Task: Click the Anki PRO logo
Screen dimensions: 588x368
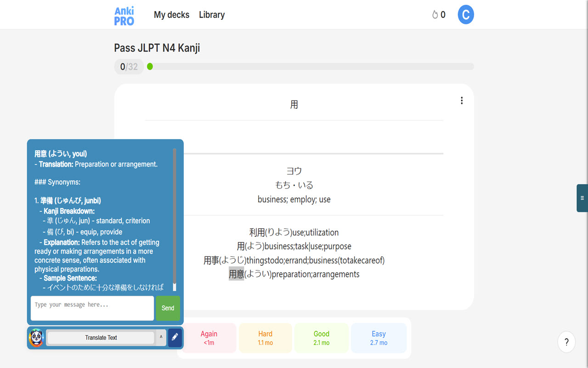Action: coord(123,15)
